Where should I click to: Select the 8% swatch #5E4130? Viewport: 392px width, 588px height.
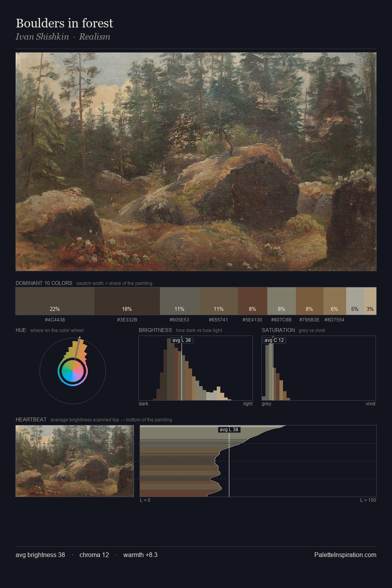252,301
